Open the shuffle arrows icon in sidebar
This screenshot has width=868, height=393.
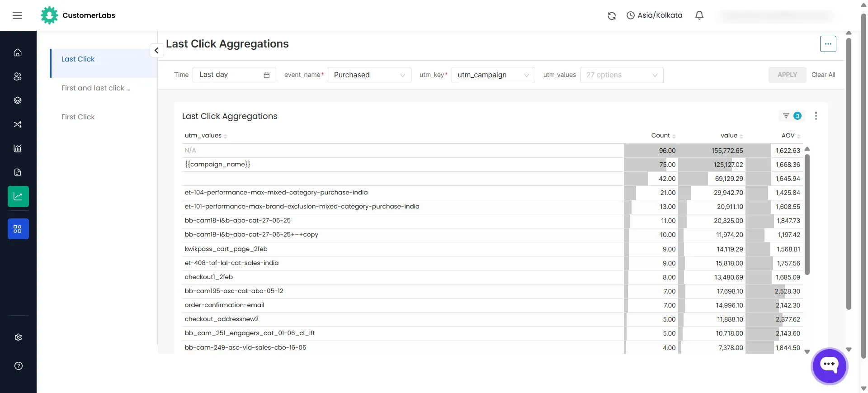point(18,124)
